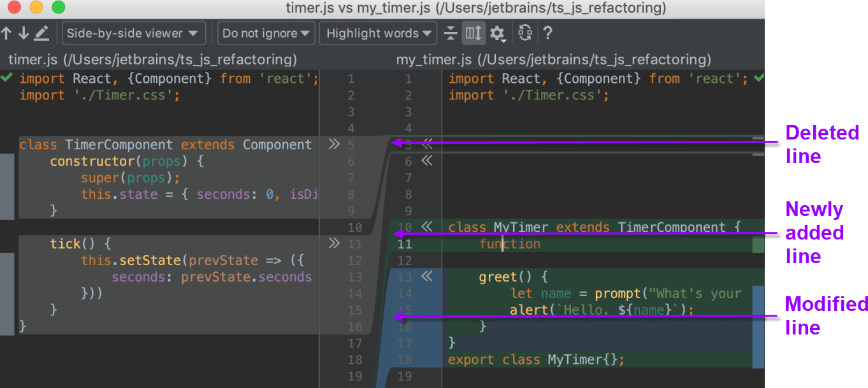Click left pane import './Timer.css' line

tap(100, 95)
